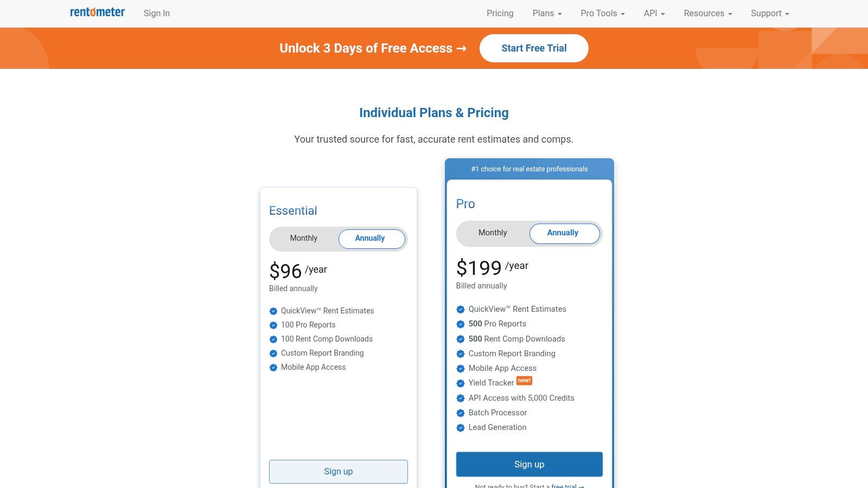
Task: Click checkmark beside Essential Mobile App Access
Action: click(x=273, y=368)
